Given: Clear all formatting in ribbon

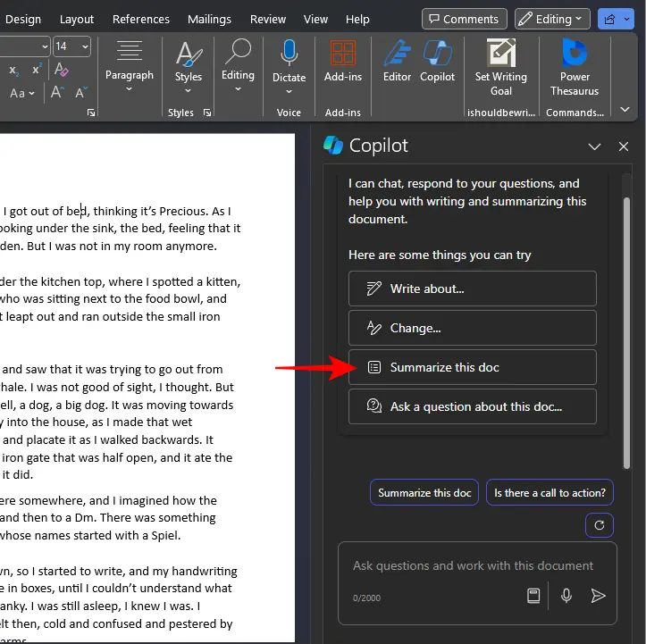Looking at the screenshot, I should 62,70.
